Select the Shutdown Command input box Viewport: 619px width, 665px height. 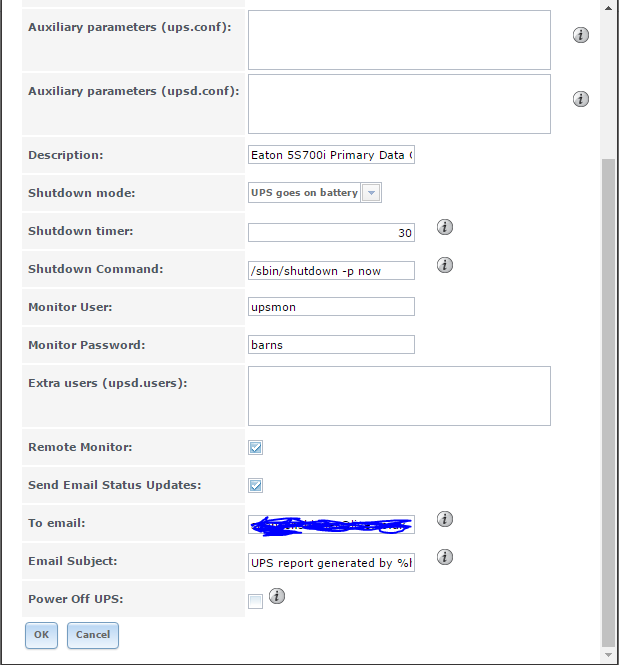[x=331, y=270]
